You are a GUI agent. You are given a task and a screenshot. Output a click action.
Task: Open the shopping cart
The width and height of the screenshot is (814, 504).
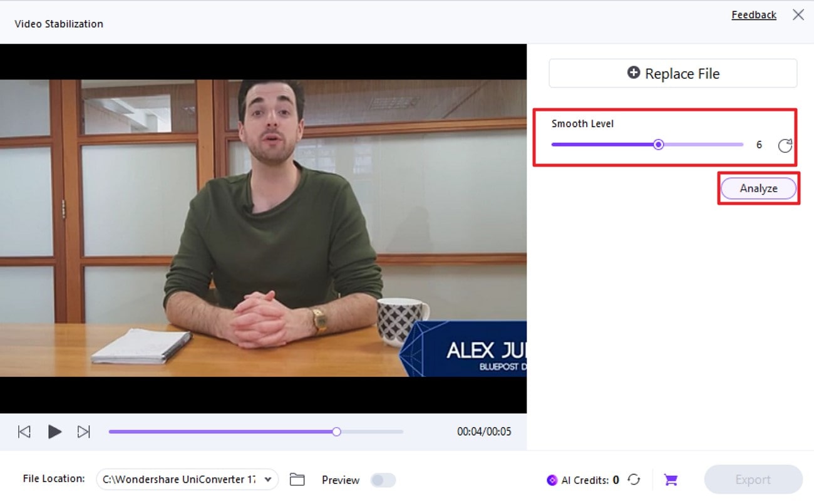click(x=670, y=479)
